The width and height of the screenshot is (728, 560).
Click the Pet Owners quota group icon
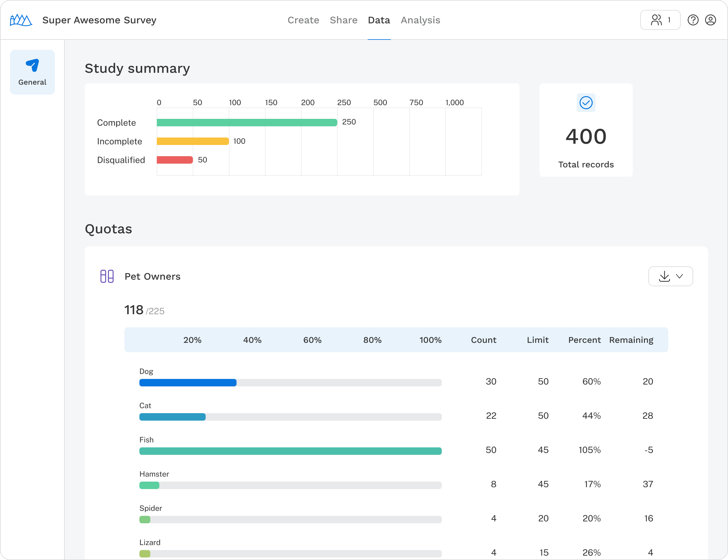coord(107,276)
